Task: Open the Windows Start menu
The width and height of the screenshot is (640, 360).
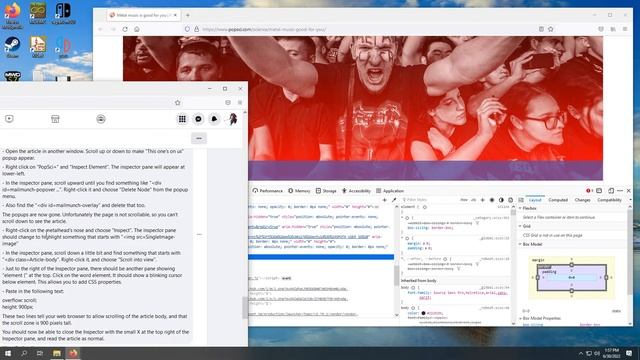Action: click(8, 353)
